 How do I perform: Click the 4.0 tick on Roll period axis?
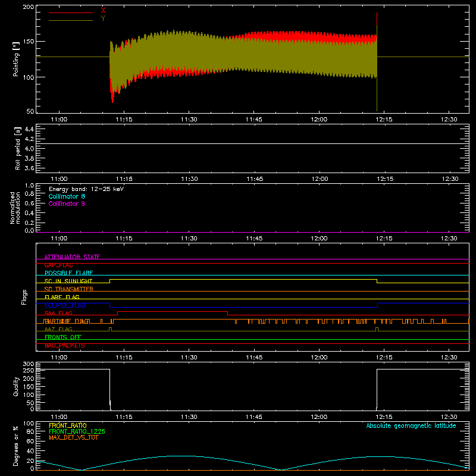[x=29, y=149]
